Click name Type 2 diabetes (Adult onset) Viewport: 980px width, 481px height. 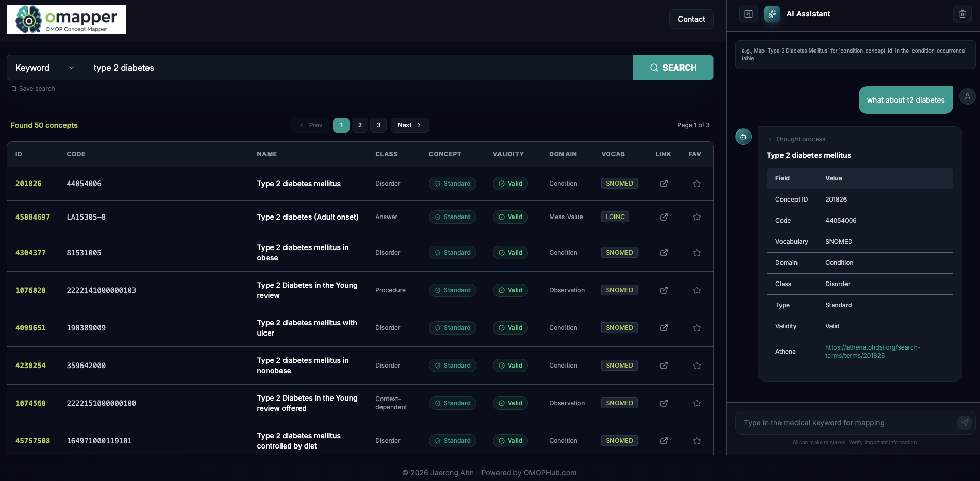point(308,217)
